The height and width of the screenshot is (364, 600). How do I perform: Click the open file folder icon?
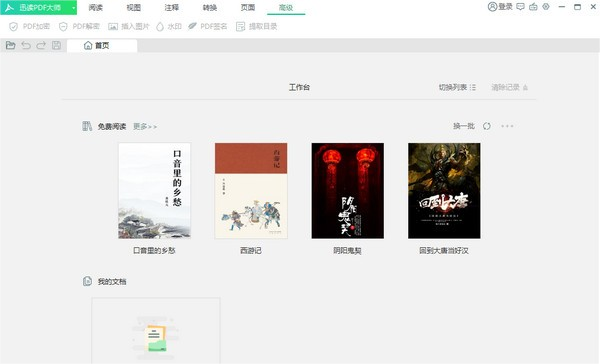click(x=10, y=46)
